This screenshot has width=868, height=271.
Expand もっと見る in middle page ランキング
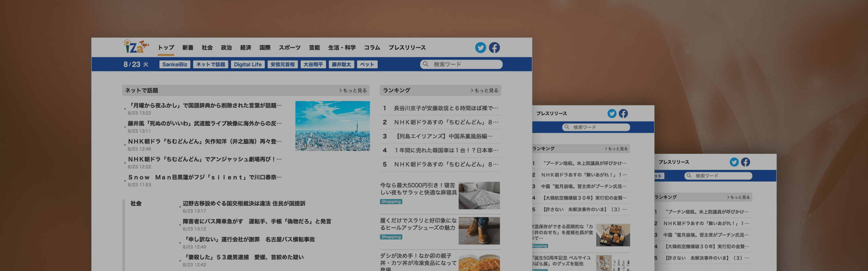(616, 149)
